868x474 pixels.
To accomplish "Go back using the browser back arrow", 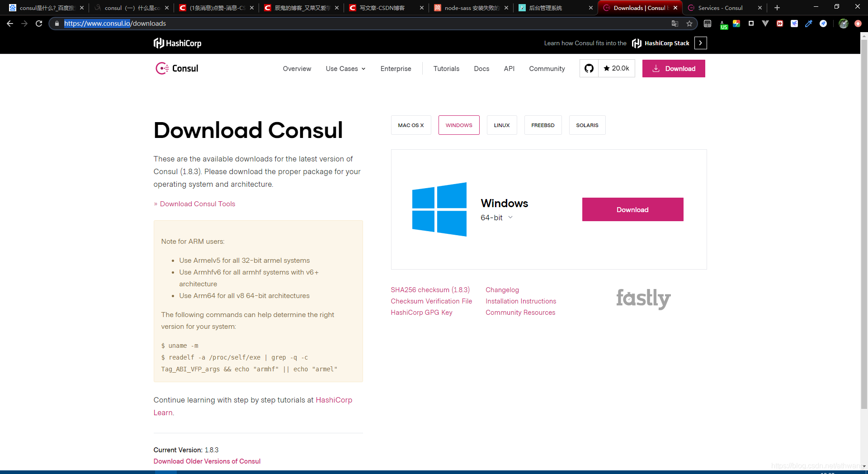I will click(10, 24).
